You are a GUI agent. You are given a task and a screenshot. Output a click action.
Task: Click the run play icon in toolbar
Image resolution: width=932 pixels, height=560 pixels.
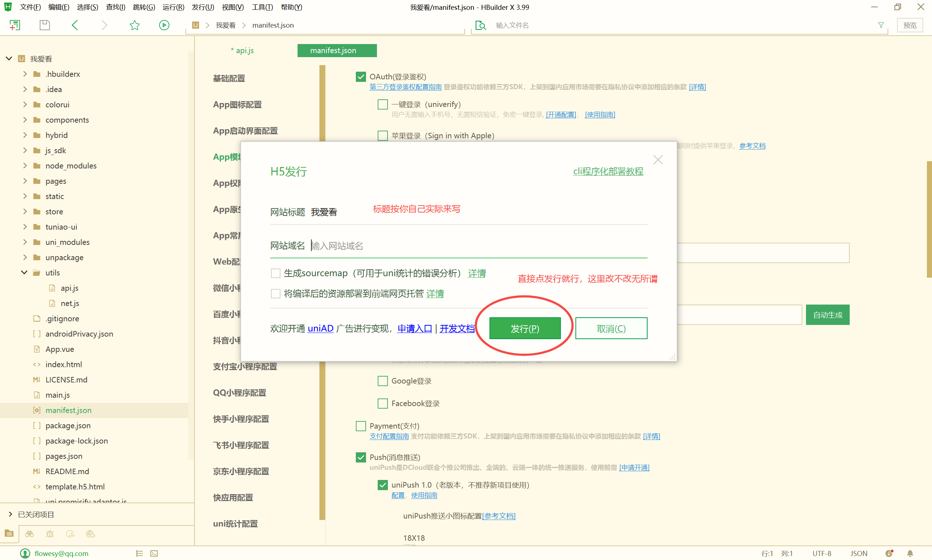click(164, 25)
